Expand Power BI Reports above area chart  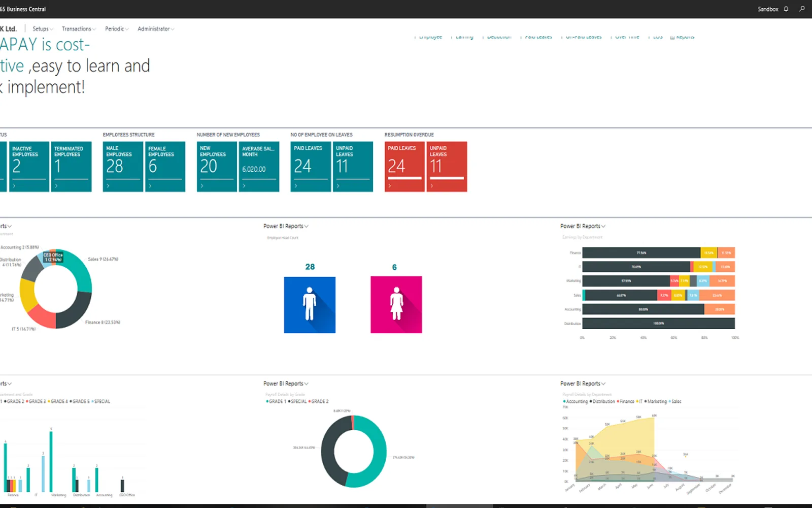[583, 384]
